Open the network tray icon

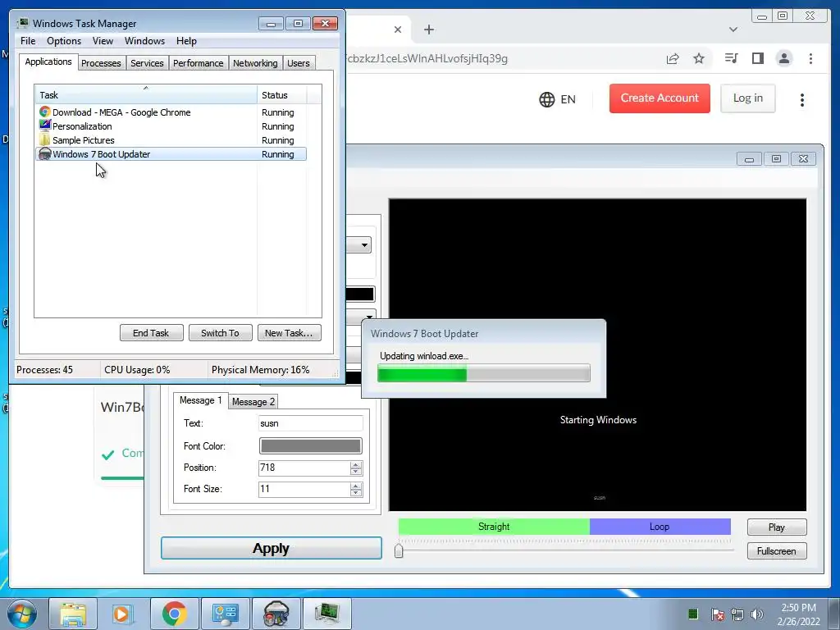pos(737,614)
